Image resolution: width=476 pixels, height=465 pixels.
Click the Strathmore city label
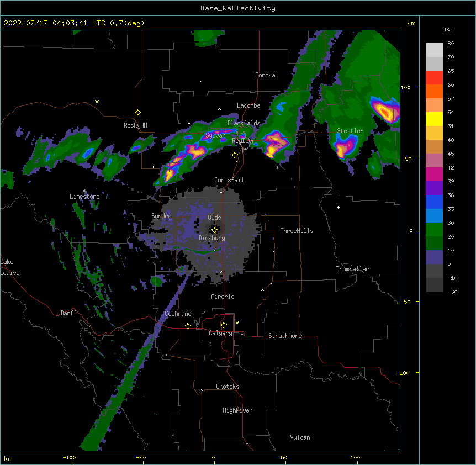pyautogui.click(x=285, y=336)
